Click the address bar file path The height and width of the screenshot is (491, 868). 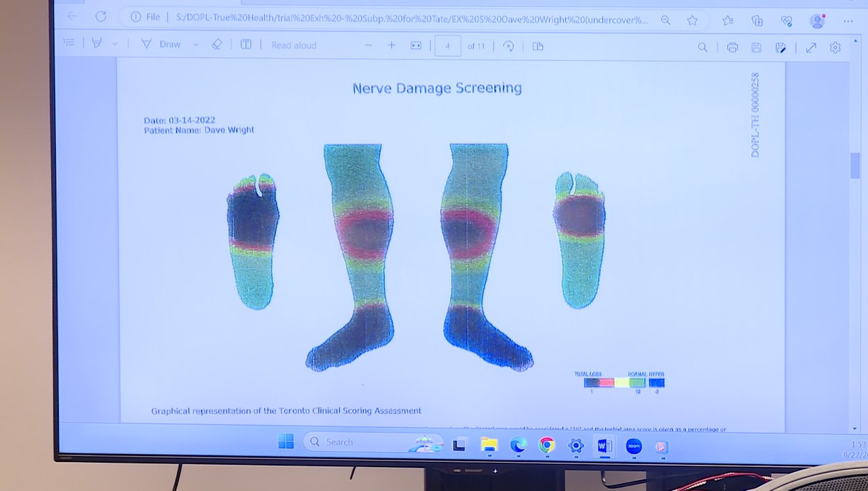point(412,20)
